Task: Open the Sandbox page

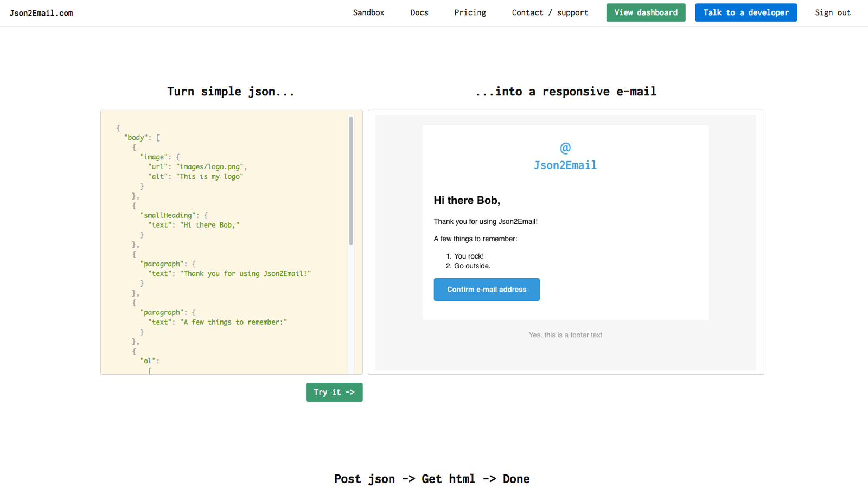Action: tap(368, 12)
